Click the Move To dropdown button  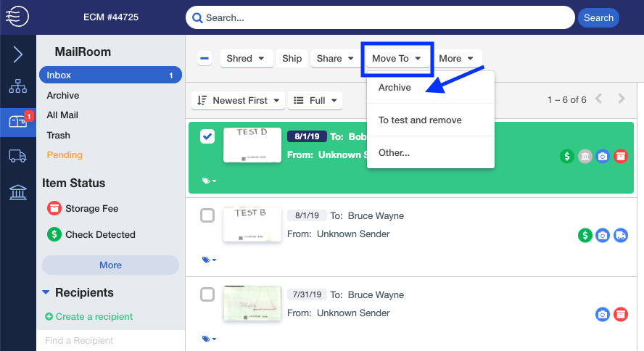tap(397, 58)
